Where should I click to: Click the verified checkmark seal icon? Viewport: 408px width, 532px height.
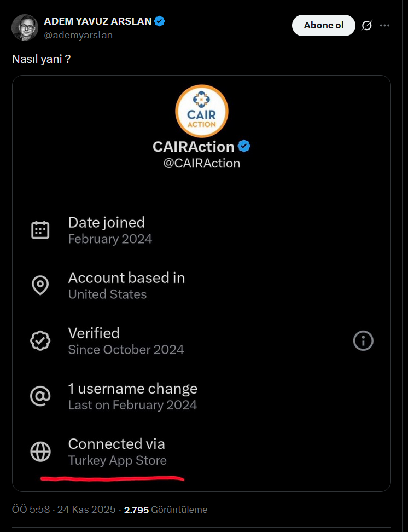[x=40, y=340]
